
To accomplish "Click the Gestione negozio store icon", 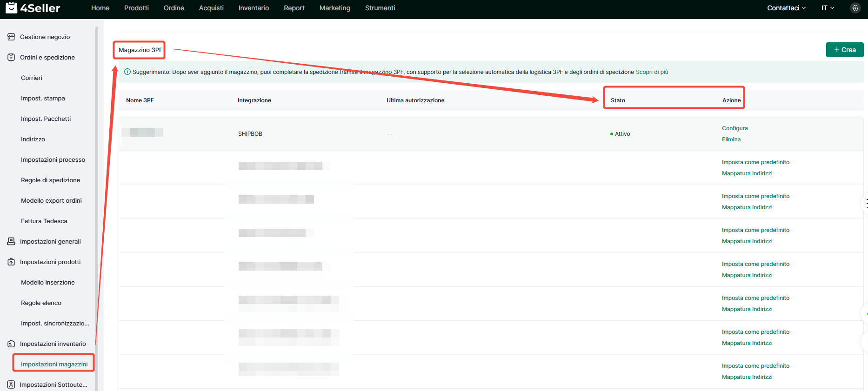I will tap(11, 37).
